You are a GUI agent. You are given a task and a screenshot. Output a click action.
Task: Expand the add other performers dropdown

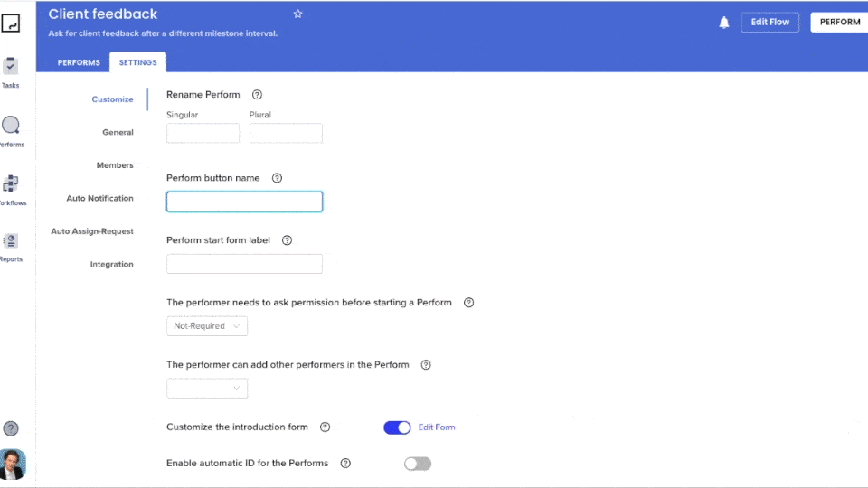207,389
